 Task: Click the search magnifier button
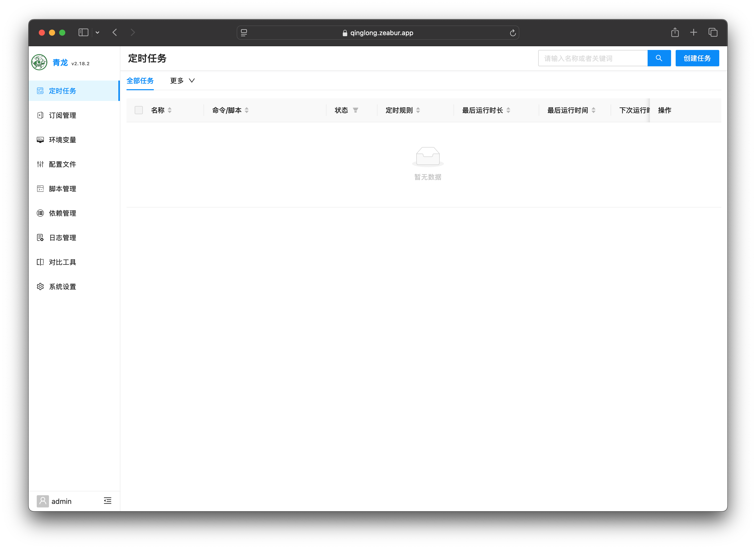[659, 58]
